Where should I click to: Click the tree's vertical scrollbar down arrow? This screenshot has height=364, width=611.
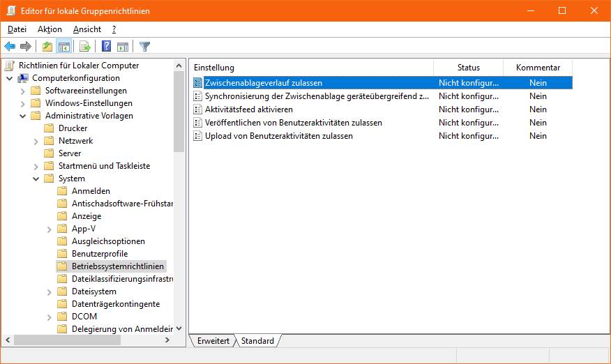(179, 328)
